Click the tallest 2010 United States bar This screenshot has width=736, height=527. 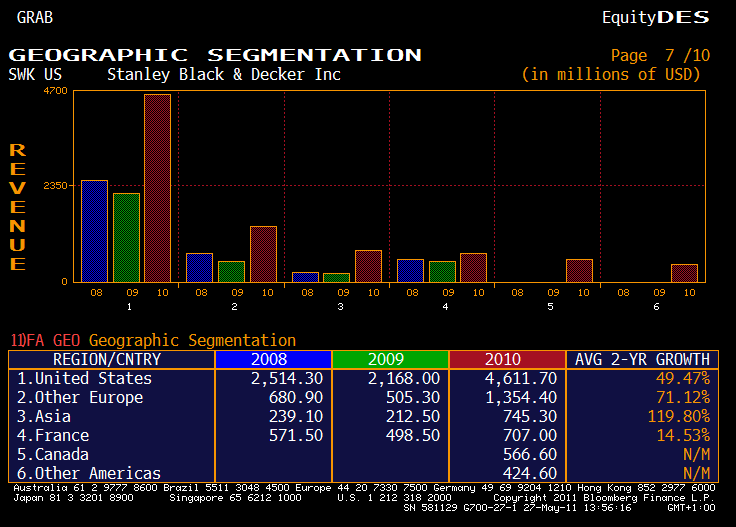(158, 188)
